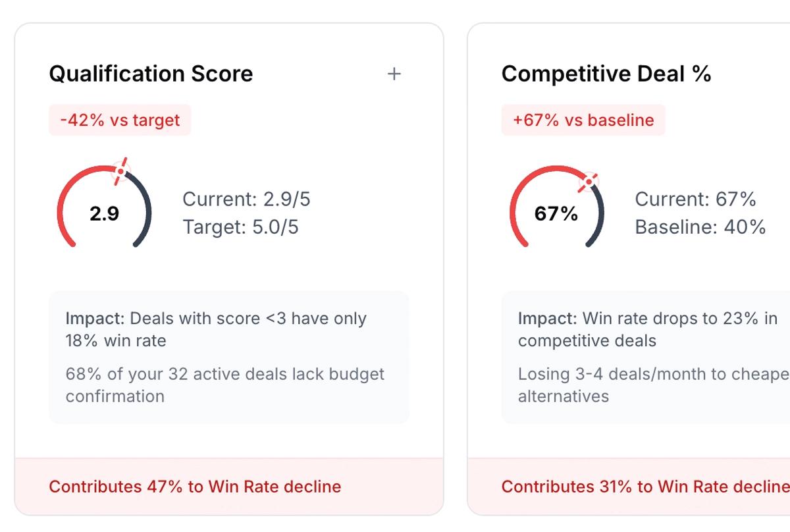Click the Qualification Score gauge target marker
This screenshot has height=532, width=790.
[120, 171]
